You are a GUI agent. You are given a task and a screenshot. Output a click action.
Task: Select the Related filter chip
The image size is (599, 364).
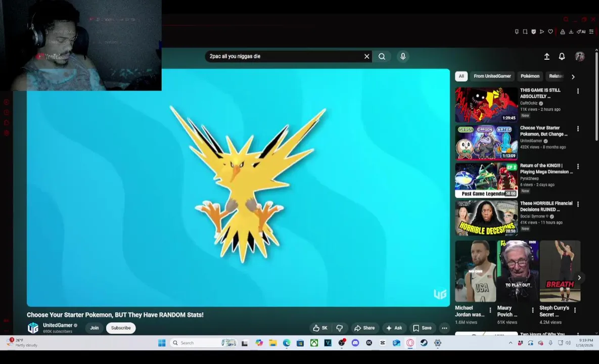pos(556,76)
